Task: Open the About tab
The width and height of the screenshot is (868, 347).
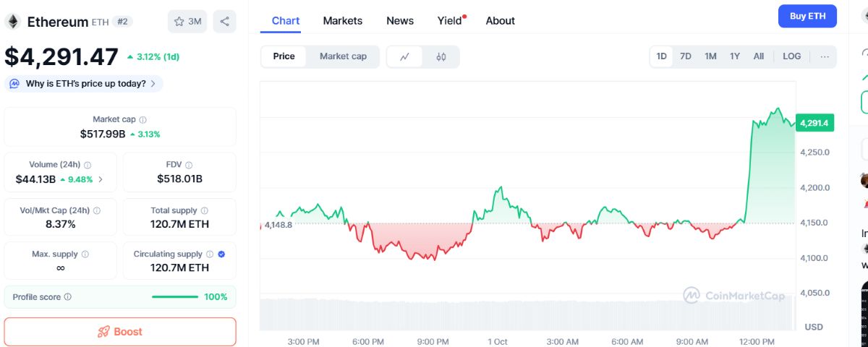Action: point(501,20)
